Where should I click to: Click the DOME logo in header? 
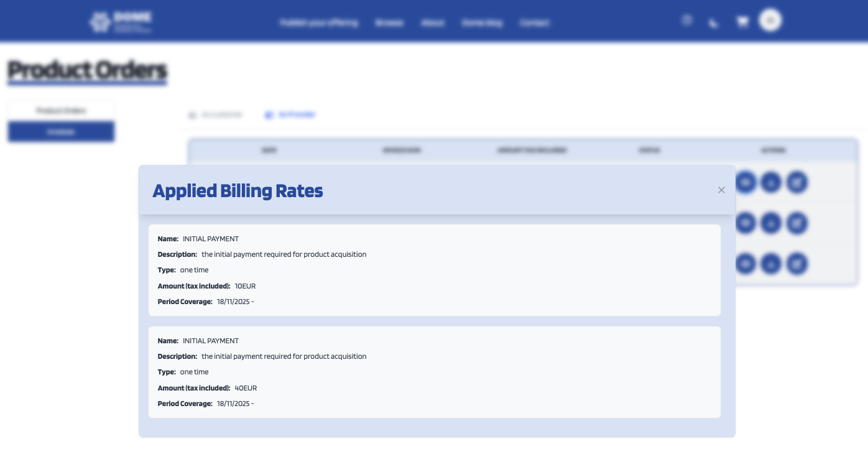[121, 22]
